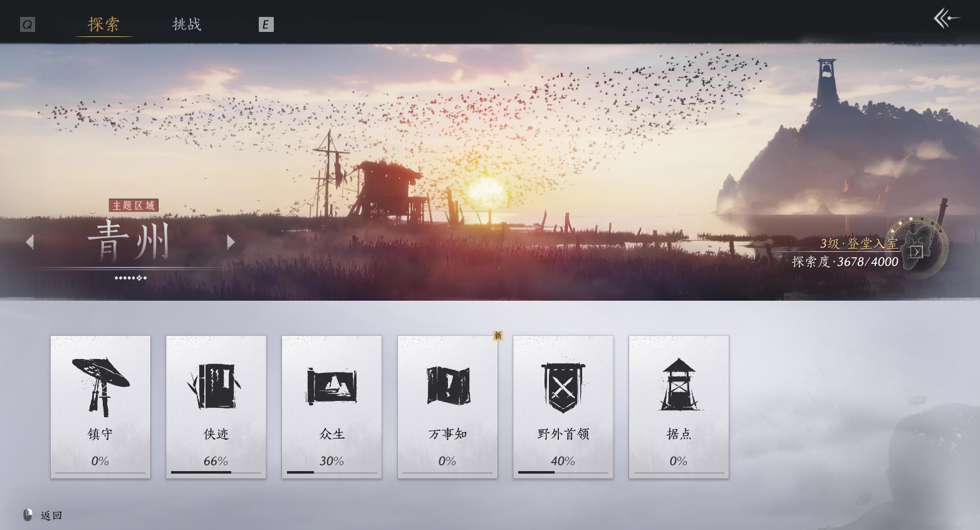Click the back arrow icon at top right
Image resolution: width=980 pixels, height=530 pixels.
[x=946, y=18]
